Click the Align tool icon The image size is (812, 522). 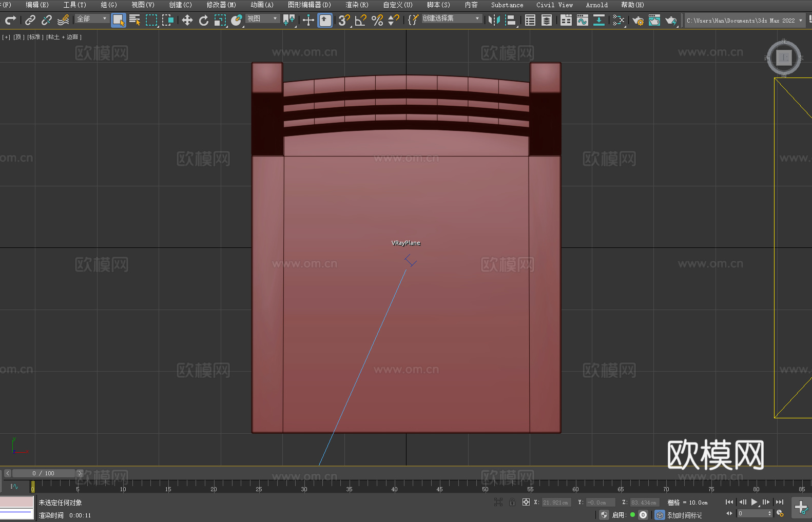tap(511, 20)
